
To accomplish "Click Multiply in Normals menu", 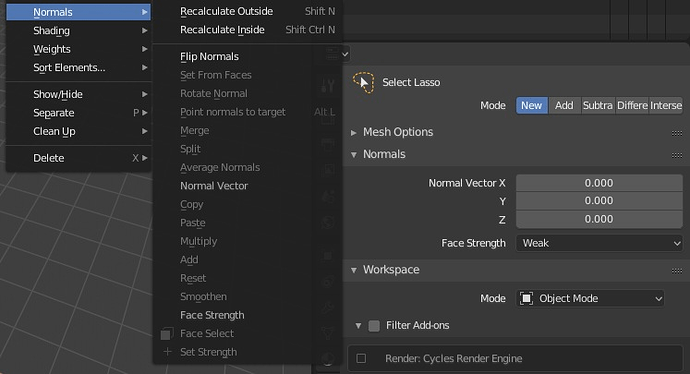I will tap(248, 241).
